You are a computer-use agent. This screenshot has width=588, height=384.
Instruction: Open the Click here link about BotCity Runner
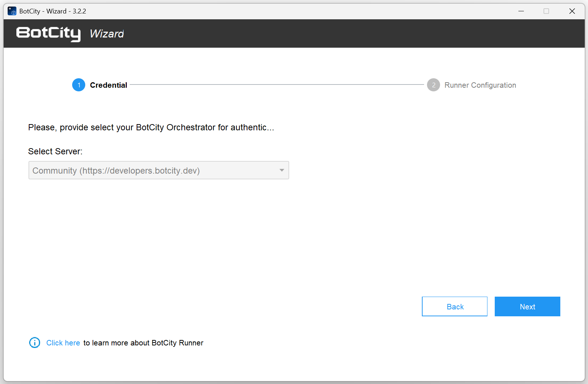pyautogui.click(x=63, y=343)
